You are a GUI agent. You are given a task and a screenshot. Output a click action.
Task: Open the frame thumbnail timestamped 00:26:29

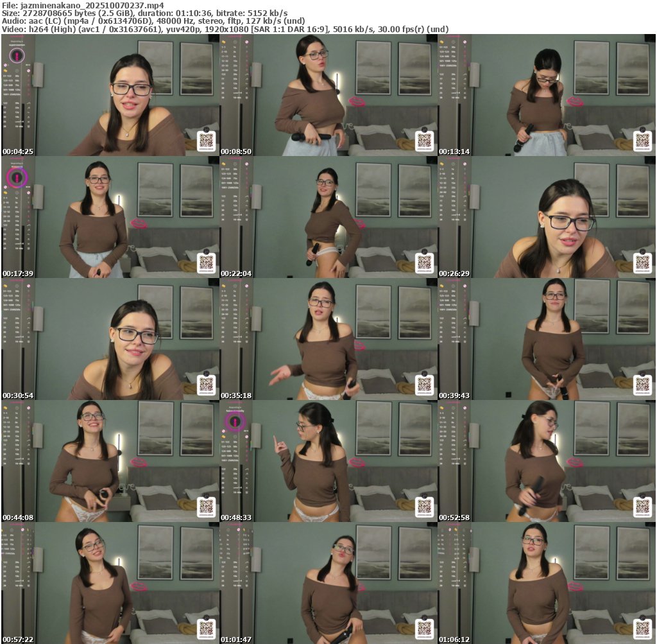point(547,217)
